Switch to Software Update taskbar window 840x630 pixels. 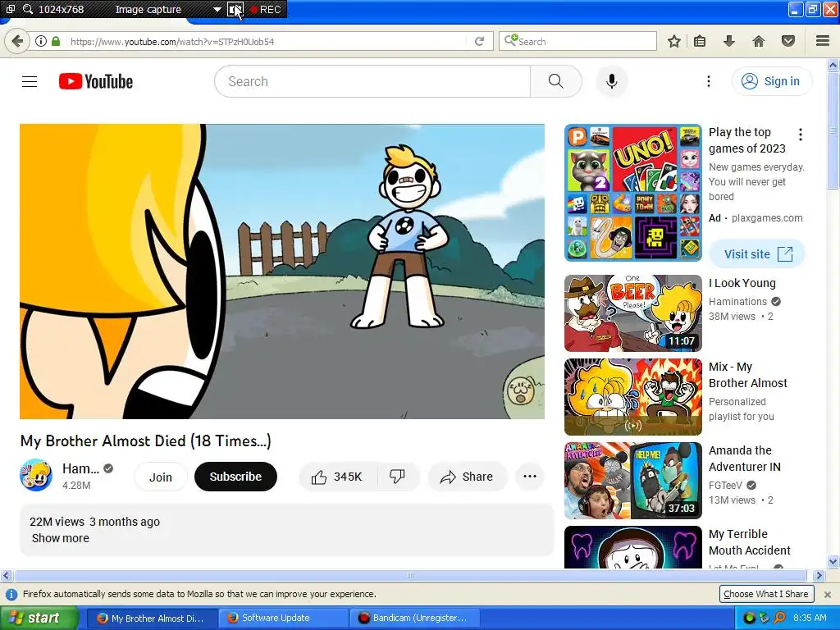tap(283, 618)
